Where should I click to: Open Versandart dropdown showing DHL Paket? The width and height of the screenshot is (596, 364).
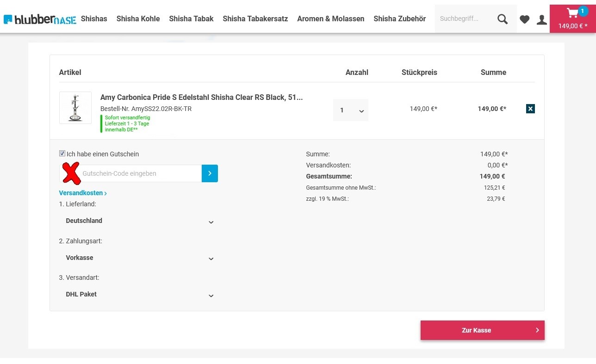[x=138, y=295]
